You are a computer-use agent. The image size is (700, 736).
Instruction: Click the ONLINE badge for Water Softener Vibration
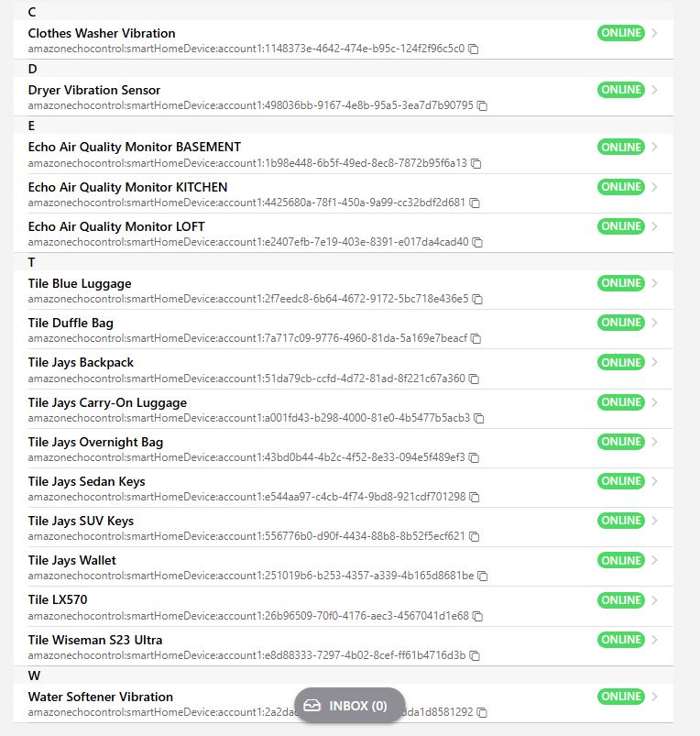(620, 697)
